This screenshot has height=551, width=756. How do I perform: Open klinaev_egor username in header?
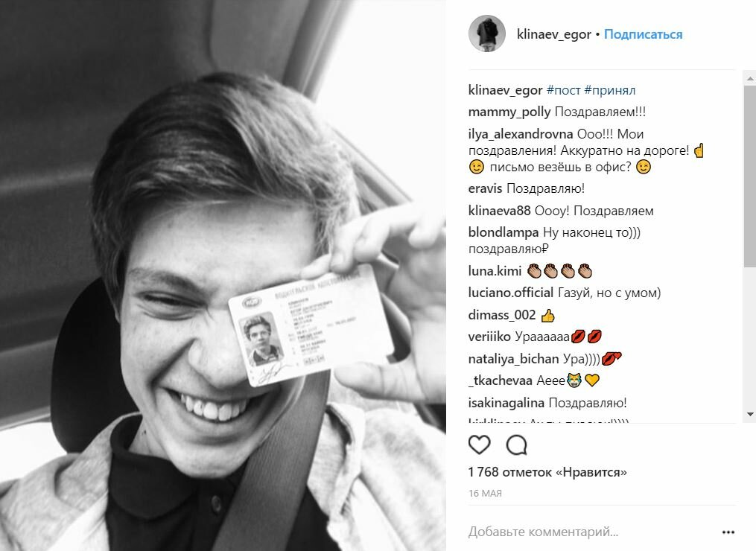553,34
